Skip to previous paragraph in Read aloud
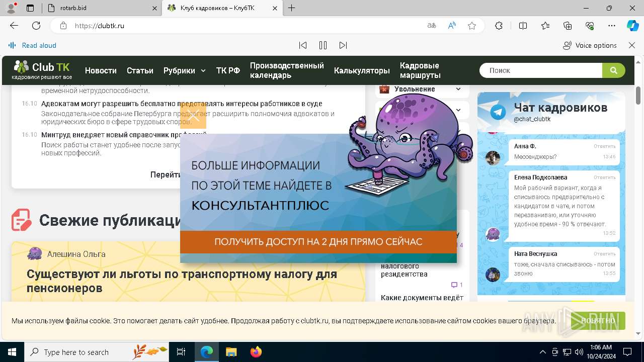Screen dimensions: 644x362 coord(303,45)
